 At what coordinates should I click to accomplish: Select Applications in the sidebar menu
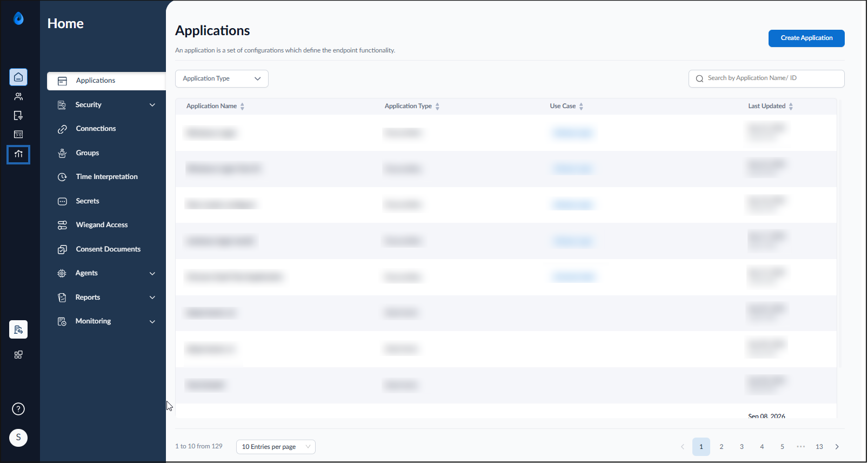(106, 81)
